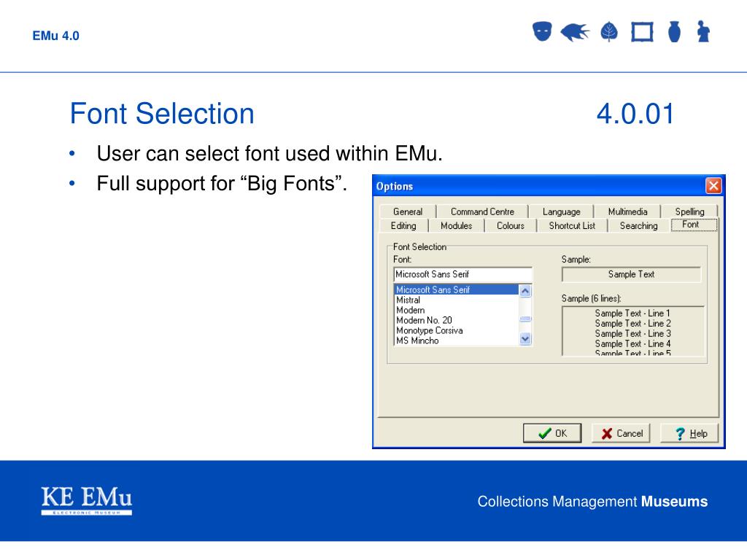Click the picture frame icon in header
Screen dimensions: 747x560
click(x=642, y=32)
